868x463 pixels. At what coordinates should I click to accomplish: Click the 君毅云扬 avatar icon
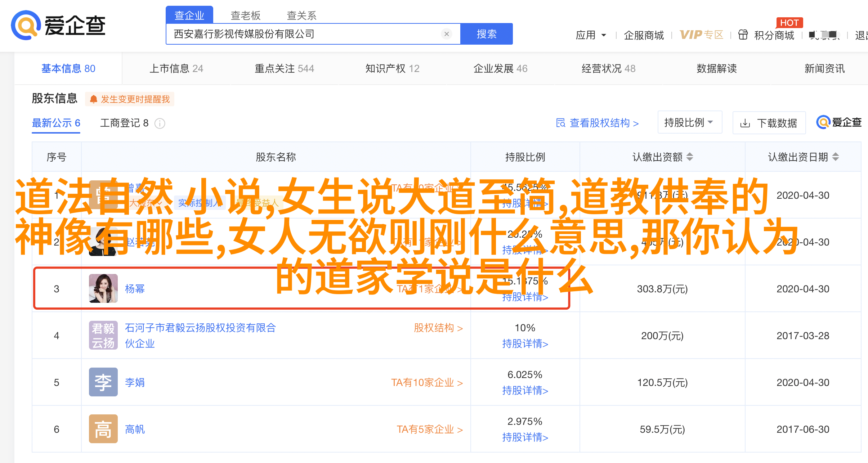click(103, 335)
